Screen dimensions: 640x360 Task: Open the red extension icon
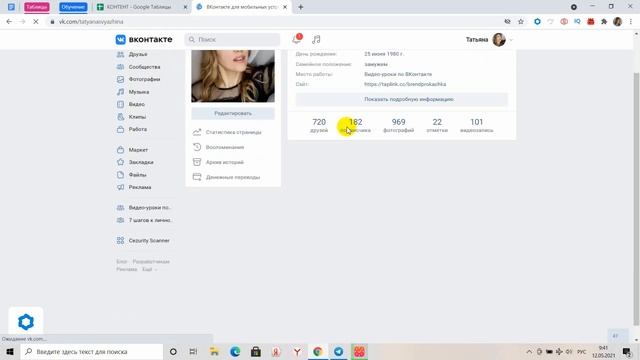click(x=591, y=22)
